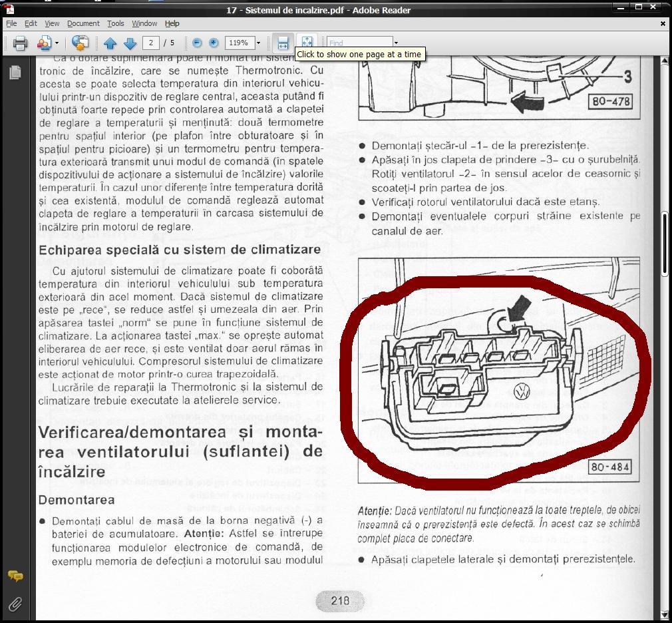This screenshot has height=623, width=672.
Task: Go to the previous page with the up arrow
Action: (110, 43)
